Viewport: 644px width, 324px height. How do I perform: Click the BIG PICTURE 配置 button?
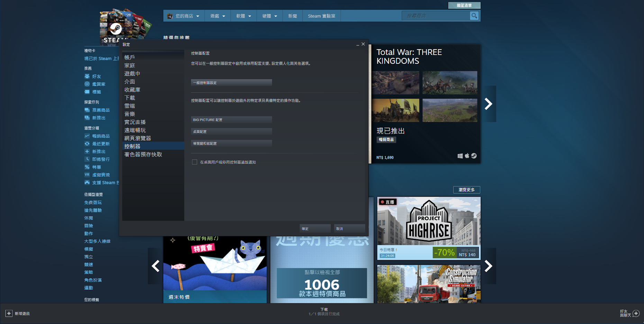point(232,120)
